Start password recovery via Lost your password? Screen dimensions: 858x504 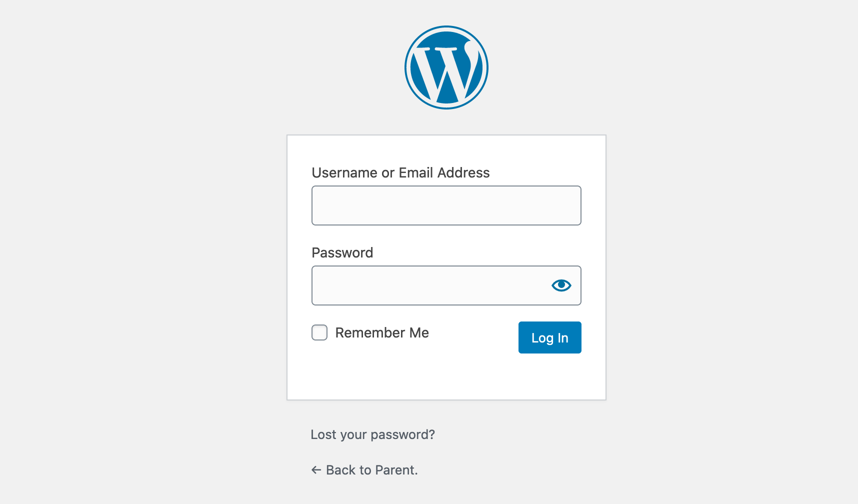(372, 434)
